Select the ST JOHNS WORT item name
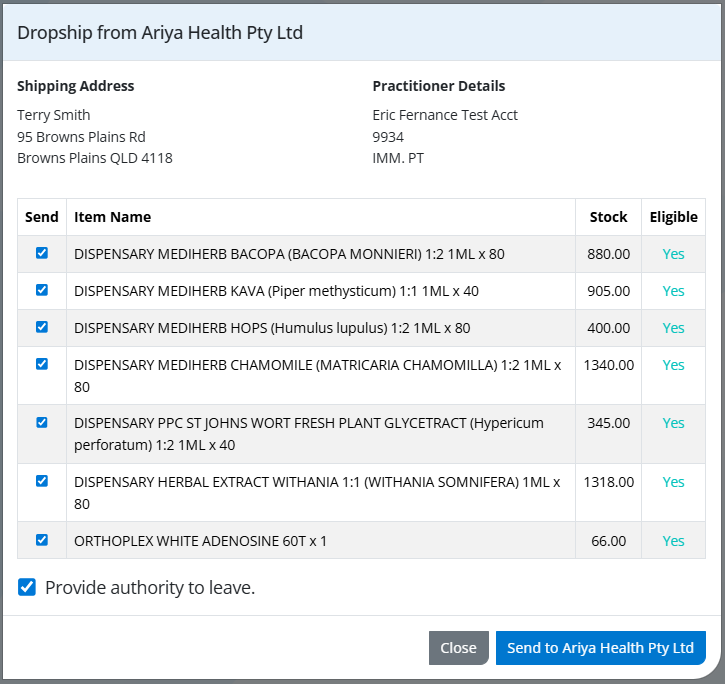Viewport: 725px width, 684px height. pyautogui.click(x=309, y=434)
